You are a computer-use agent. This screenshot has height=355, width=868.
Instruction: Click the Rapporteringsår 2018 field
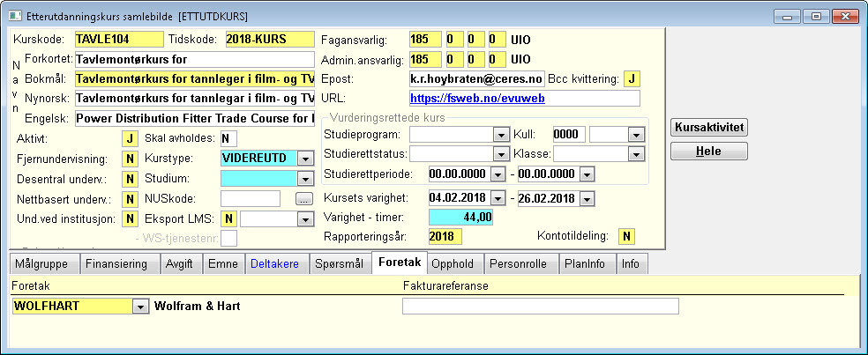tap(445, 237)
